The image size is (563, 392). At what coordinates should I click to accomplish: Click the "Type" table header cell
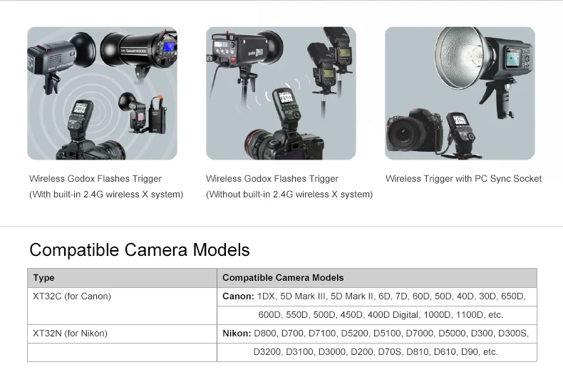[x=122, y=278]
